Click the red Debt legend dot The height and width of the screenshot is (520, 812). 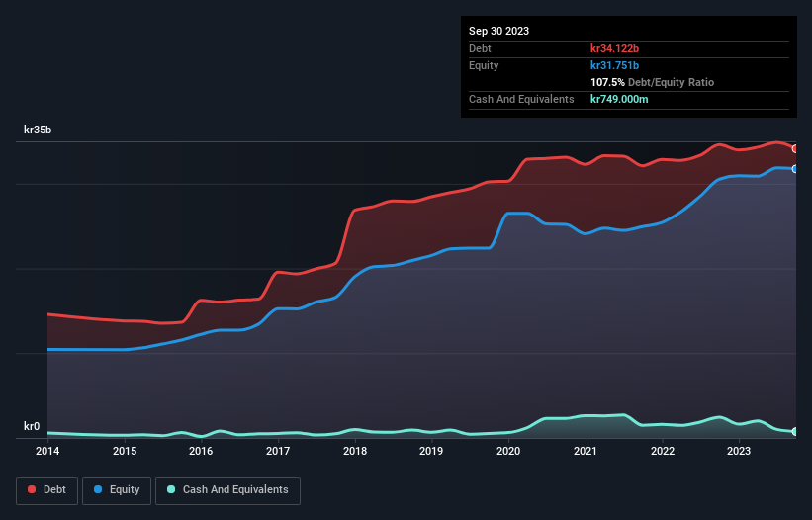(x=32, y=489)
